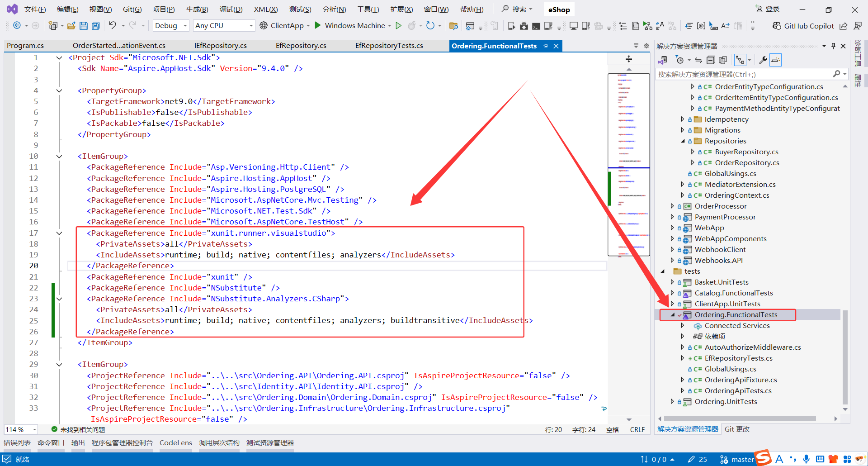The width and height of the screenshot is (868, 466).
Task: Focus the Solution Explorer search box
Action: (x=751, y=74)
